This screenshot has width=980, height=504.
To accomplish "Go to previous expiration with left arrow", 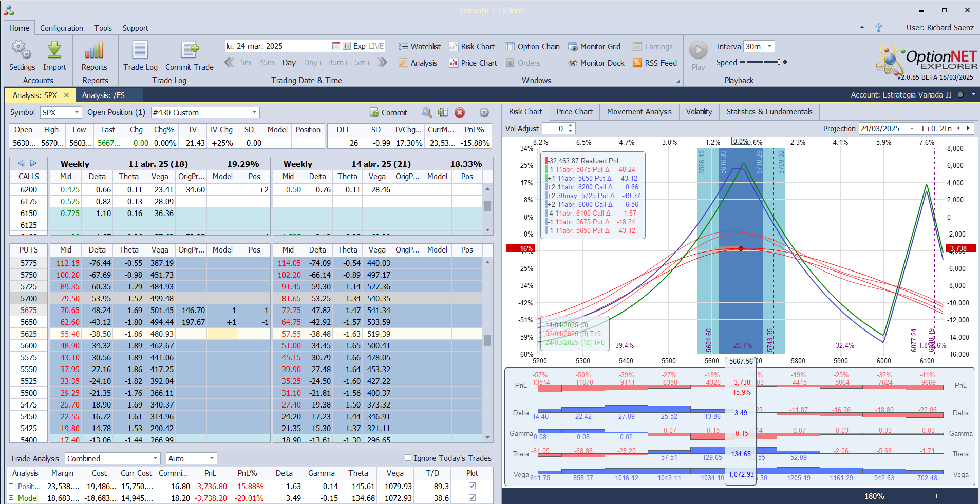I will tap(21, 163).
